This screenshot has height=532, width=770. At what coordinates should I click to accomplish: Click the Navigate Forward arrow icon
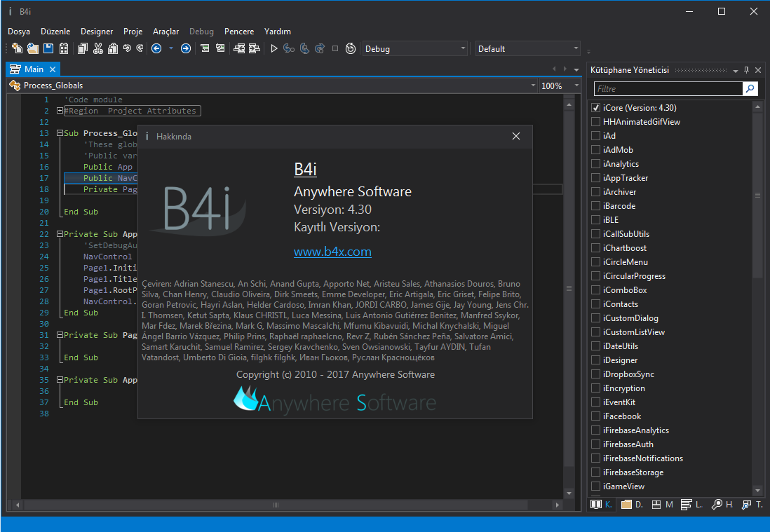pyautogui.click(x=185, y=48)
